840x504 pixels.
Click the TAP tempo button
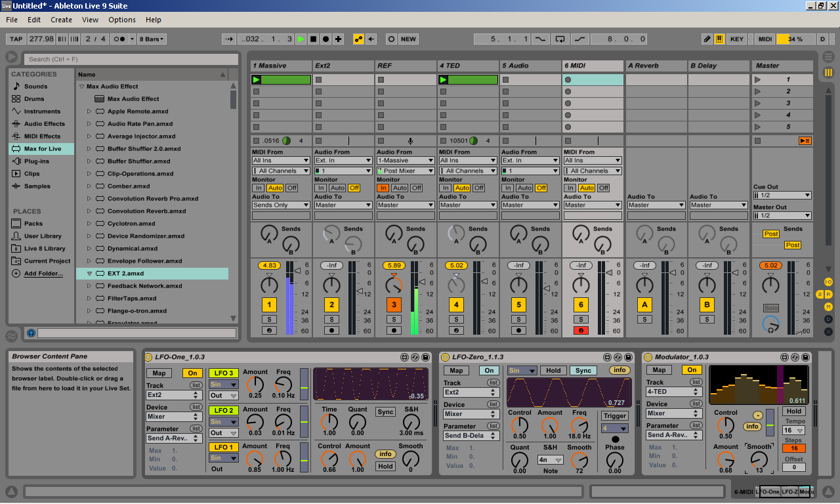pyautogui.click(x=16, y=39)
